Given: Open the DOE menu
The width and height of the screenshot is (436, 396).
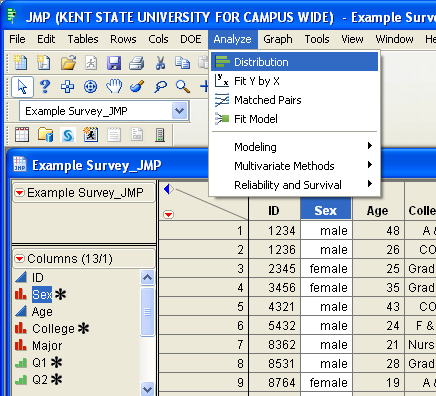Looking at the screenshot, I should [191, 39].
